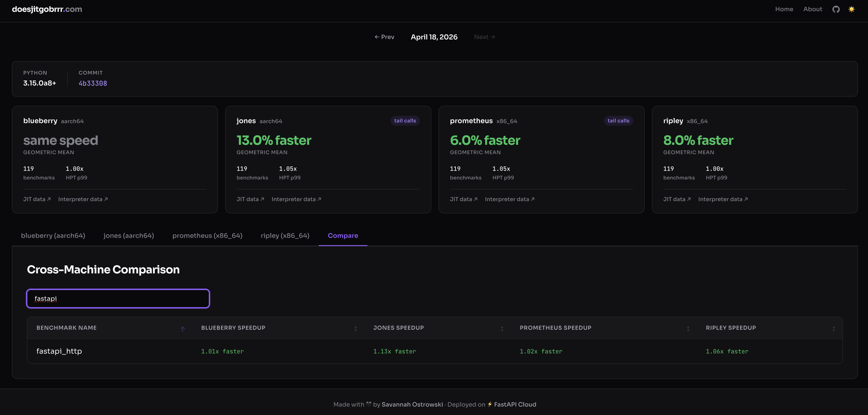The width and height of the screenshot is (868, 415).
Task: Open the GitHub repository icon
Action: (x=836, y=9)
